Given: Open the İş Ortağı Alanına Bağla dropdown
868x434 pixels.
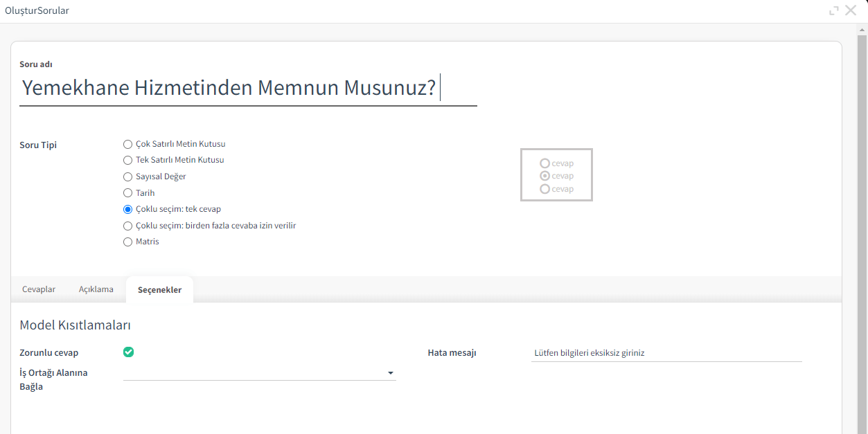Looking at the screenshot, I should coord(259,373).
